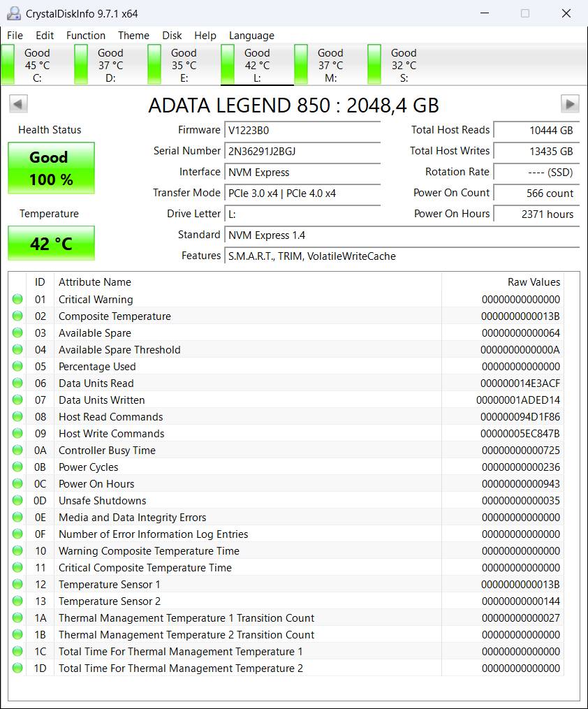The width and height of the screenshot is (588, 709).
Task: Click status icon of Available Spare row
Action: coord(17,332)
